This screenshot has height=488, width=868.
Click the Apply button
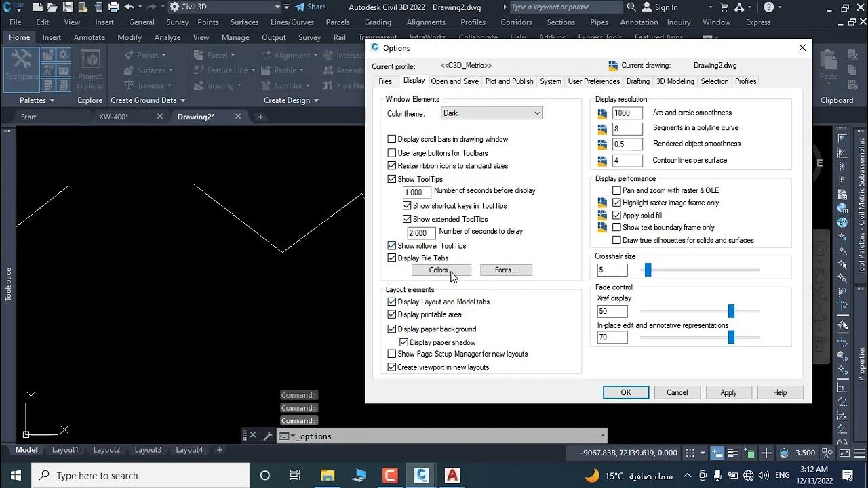click(728, 392)
